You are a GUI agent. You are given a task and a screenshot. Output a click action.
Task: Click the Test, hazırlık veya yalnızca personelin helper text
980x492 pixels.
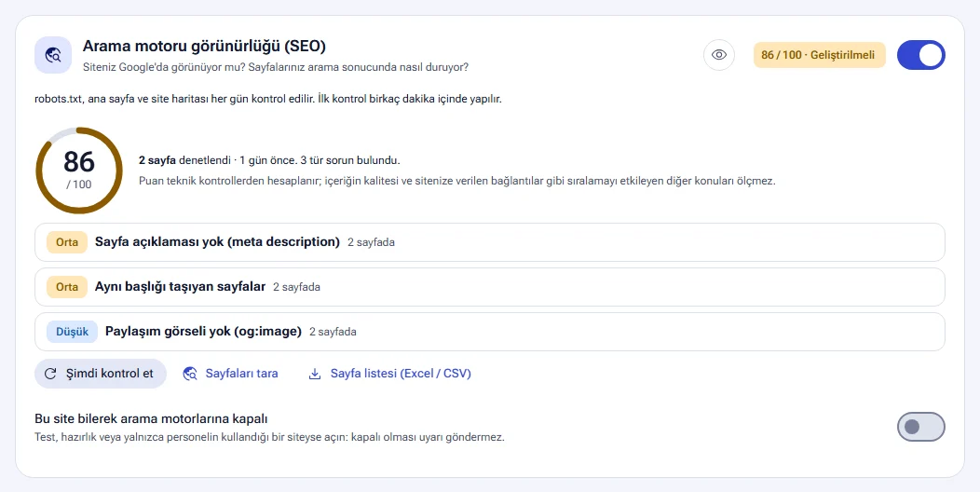pos(269,437)
